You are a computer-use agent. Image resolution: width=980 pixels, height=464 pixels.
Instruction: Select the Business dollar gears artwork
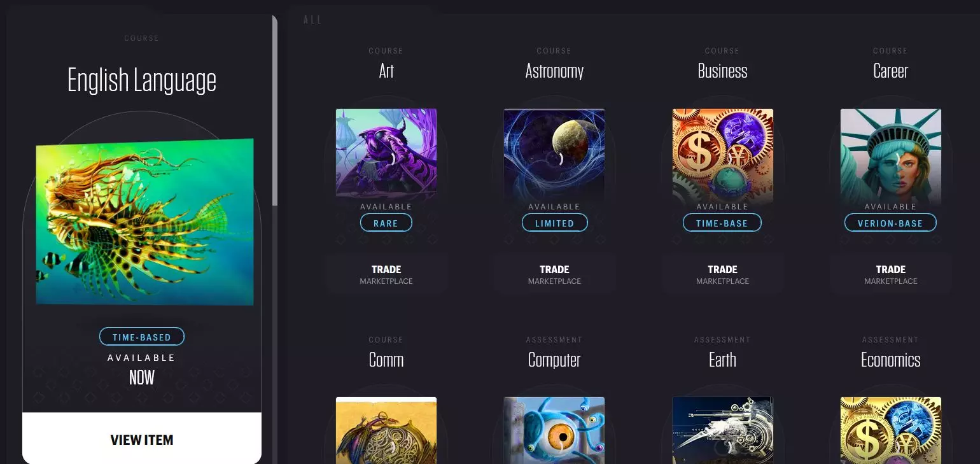pos(723,155)
